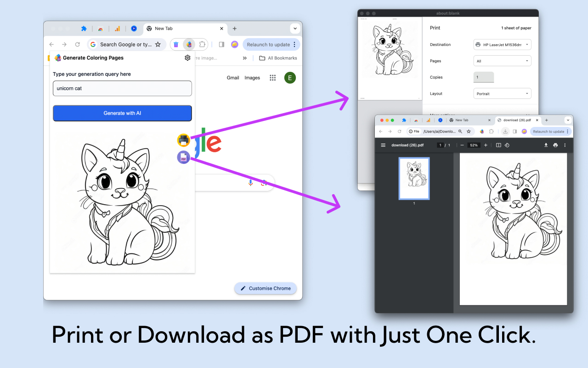The width and height of the screenshot is (588, 368).
Task: Open the Gmail link
Action: pos(233,78)
